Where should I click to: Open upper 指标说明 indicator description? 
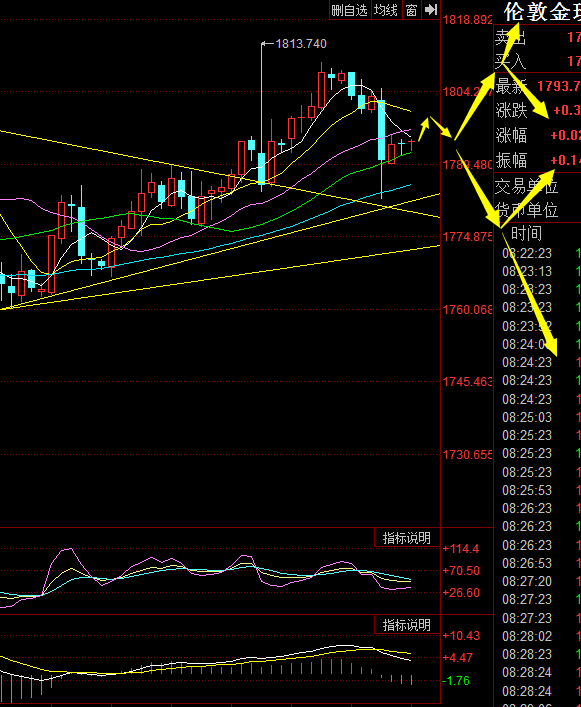407,538
